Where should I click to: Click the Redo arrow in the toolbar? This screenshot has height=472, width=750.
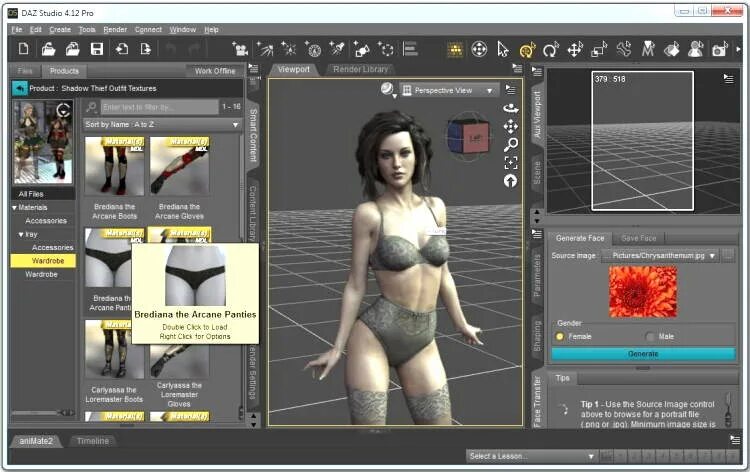195,49
